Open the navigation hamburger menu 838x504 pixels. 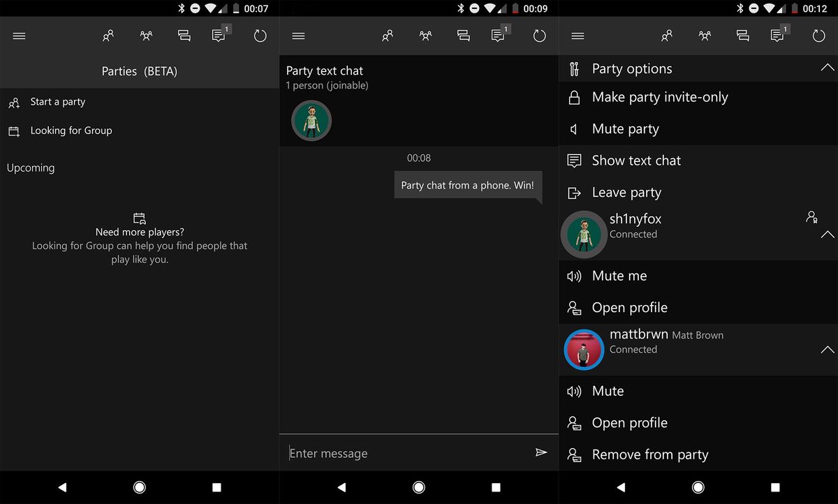click(19, 36)
